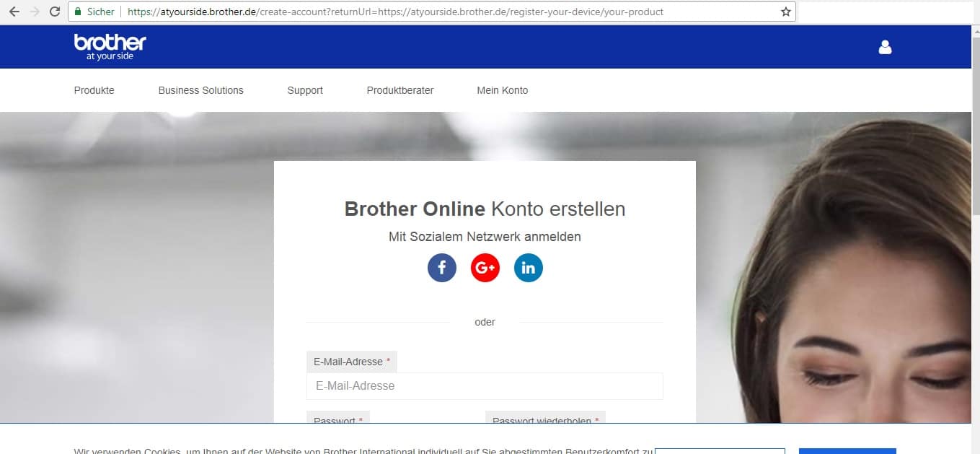This screenshot has width=980, height=454.
Task: Open the Produkte menu
Action: (x=94, y=90)
